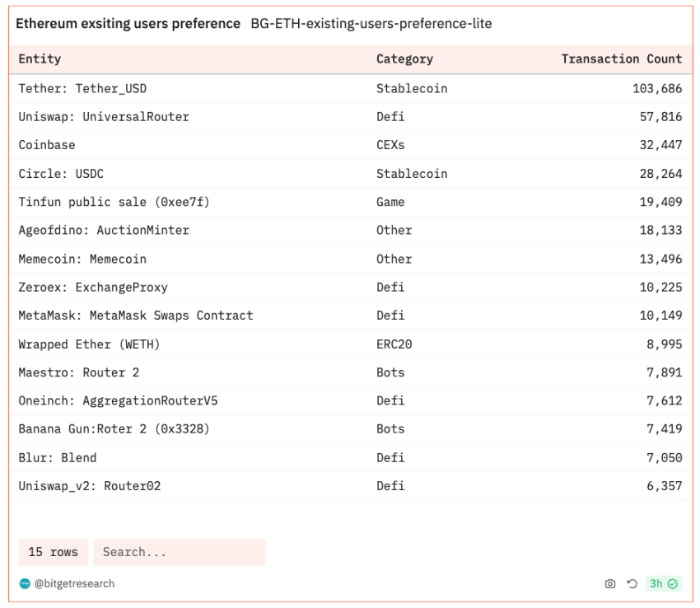Select the Tether: Tether_USD entity cell
Screen dimensions: 700x608
point(82,88)
